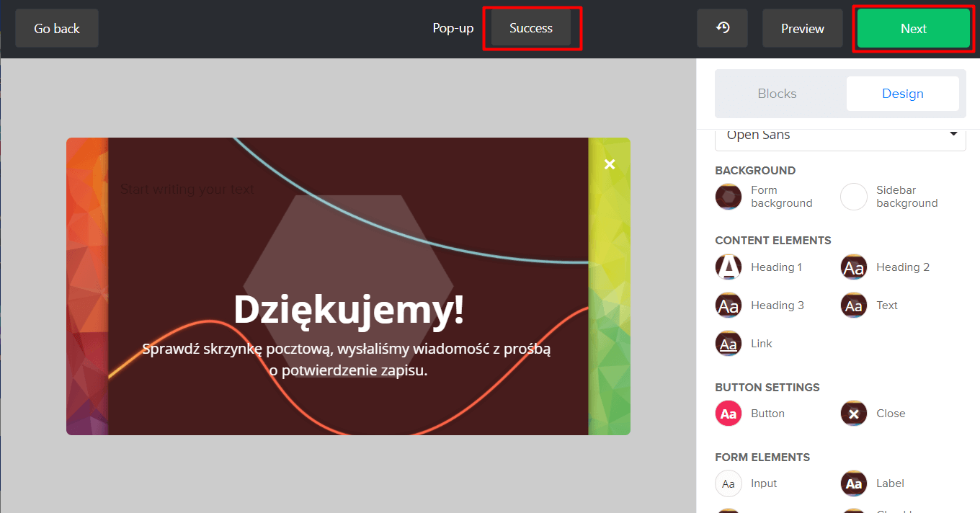
Task: Switch to the Blocks tab
Action: point(777,94)
